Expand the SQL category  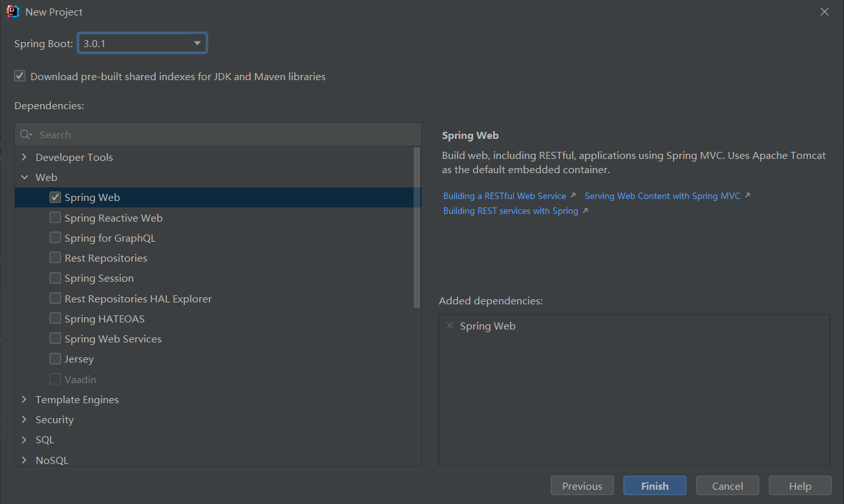click(x=24, y=439)
